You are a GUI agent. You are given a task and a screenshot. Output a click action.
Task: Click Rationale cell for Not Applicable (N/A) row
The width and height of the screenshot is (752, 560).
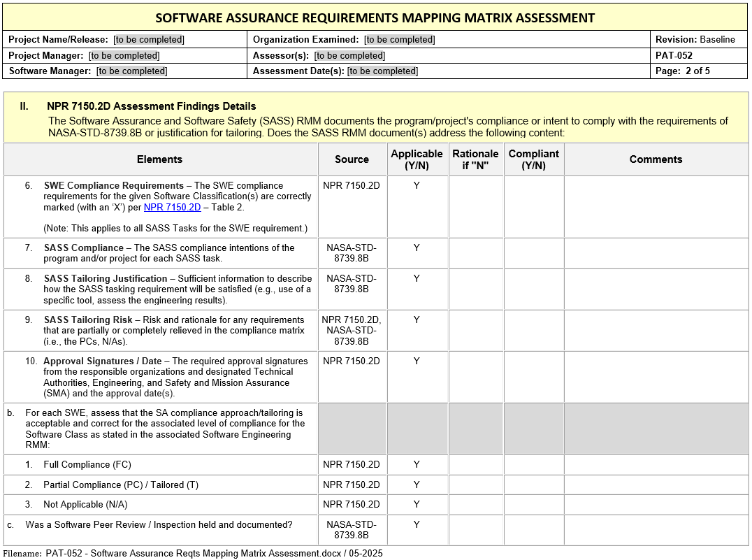(x=475, y=505)
